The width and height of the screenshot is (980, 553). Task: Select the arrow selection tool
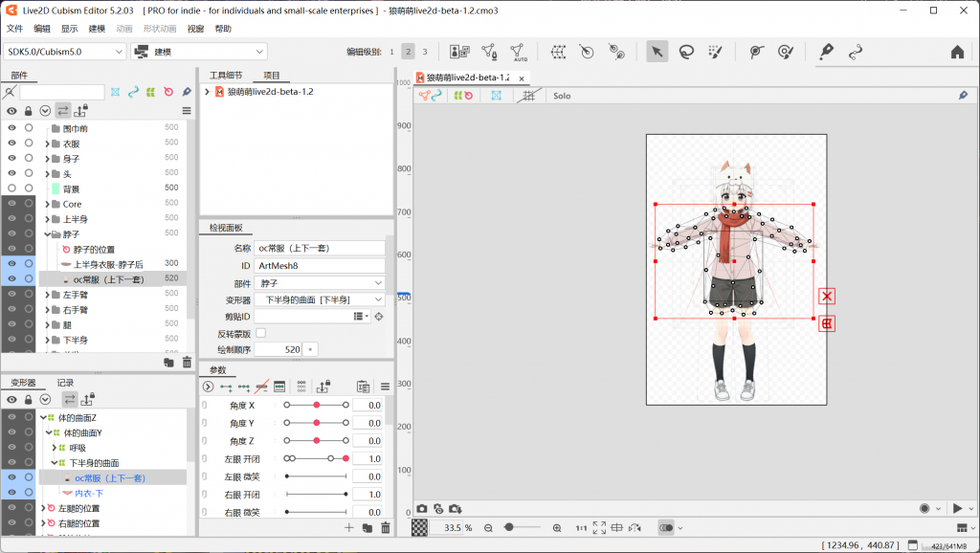pos(657,52)
